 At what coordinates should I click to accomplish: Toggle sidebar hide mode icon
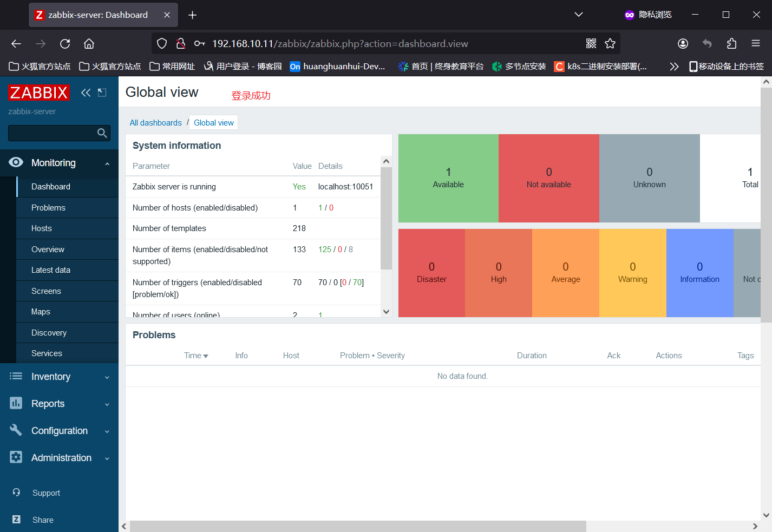coord(102,93)
